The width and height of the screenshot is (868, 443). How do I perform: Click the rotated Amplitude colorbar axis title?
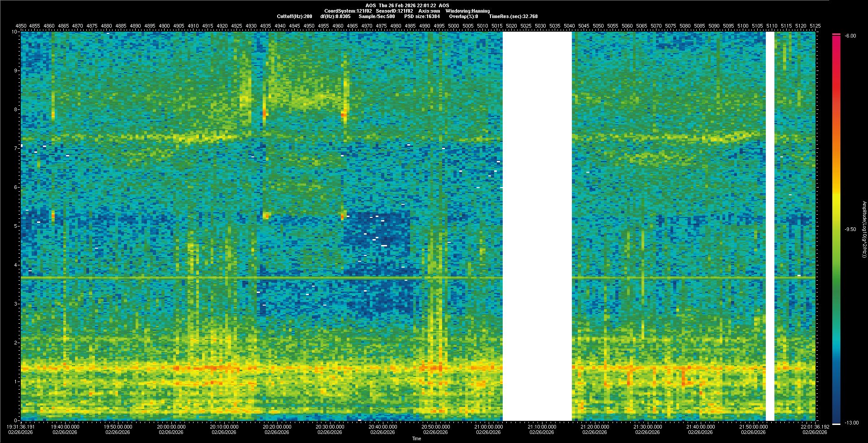pyautogui.click(x=863, y=230)
